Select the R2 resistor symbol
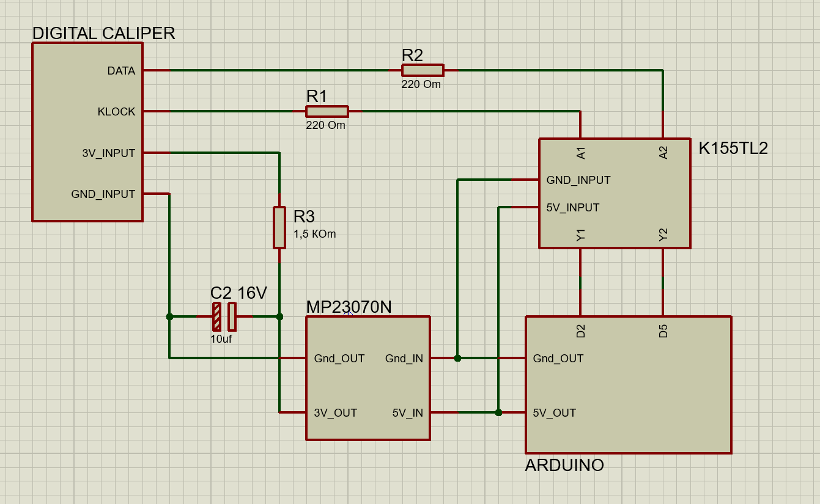 coord(423,70)
